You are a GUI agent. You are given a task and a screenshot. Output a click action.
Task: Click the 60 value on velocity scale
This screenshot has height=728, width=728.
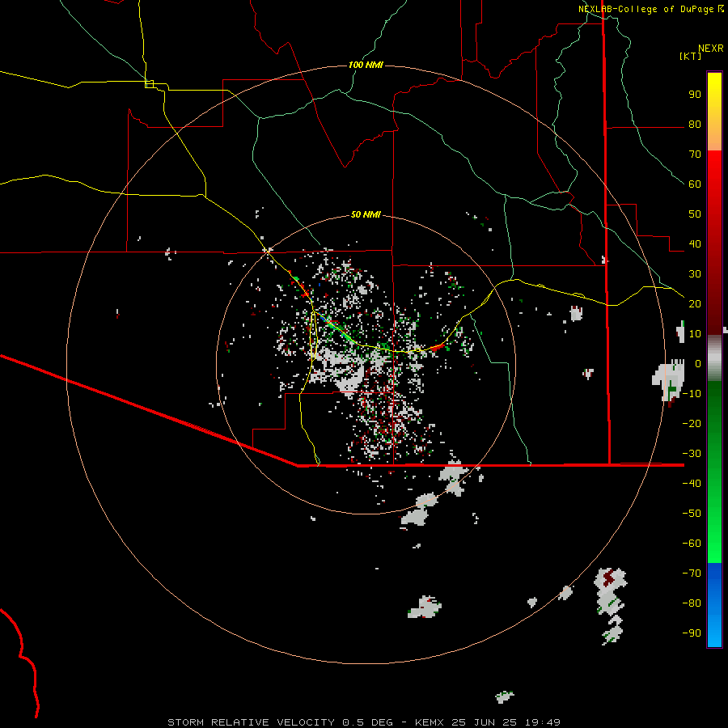[695, 184]
